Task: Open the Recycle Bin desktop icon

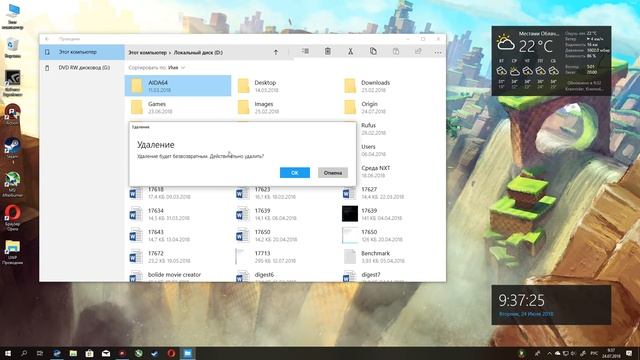Action: pos(13,48)
